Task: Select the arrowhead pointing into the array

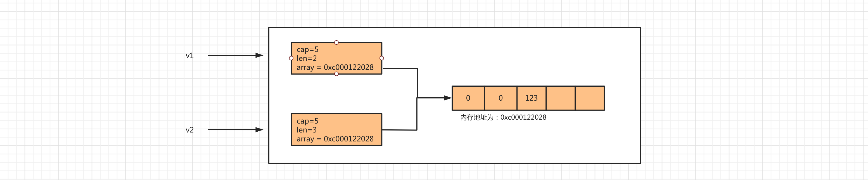Action: pyautogui.click(x=447, y=98)
